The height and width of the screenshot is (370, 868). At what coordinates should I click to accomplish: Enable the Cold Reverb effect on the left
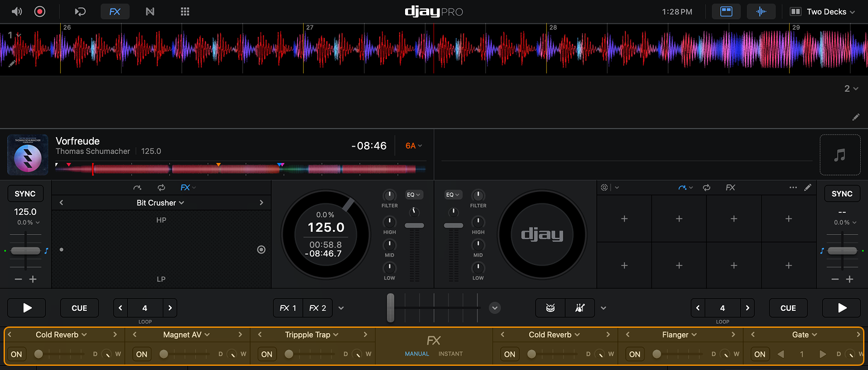click(16, 354)
